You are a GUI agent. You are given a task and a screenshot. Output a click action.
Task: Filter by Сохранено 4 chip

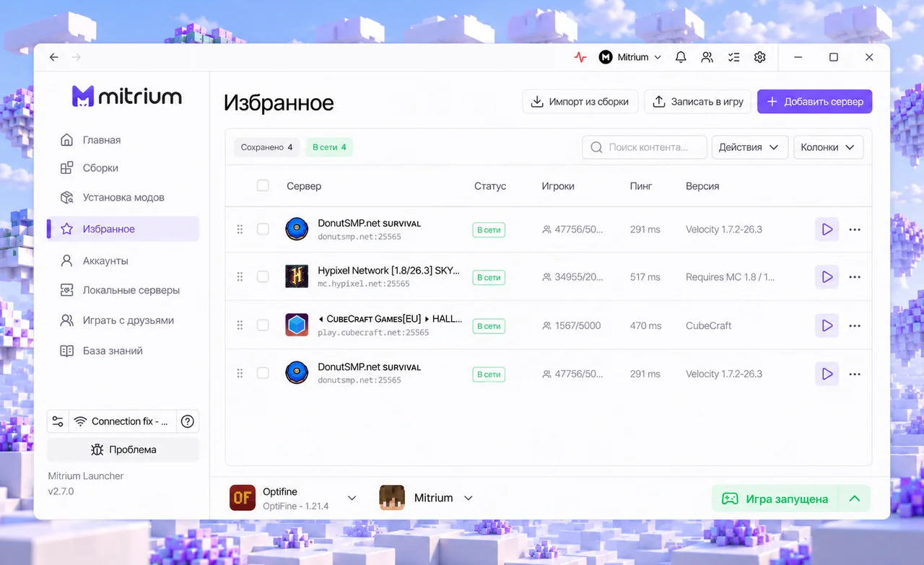tap(266, 147)
